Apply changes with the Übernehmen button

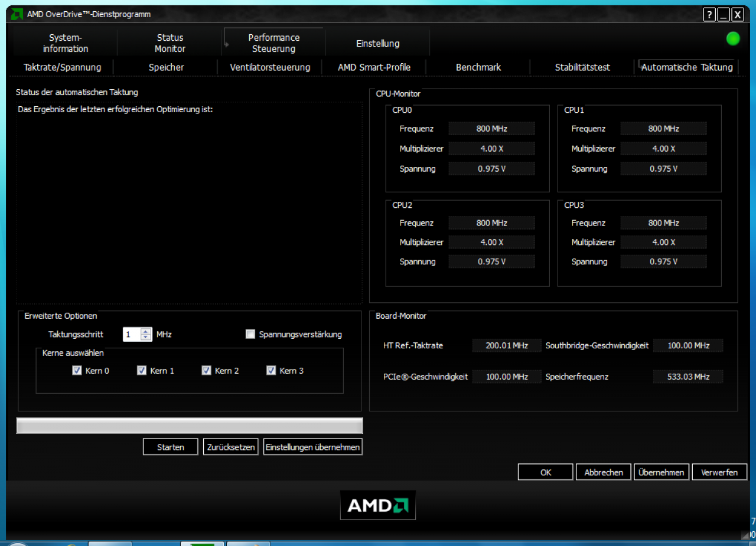click(x=661, y=472)
